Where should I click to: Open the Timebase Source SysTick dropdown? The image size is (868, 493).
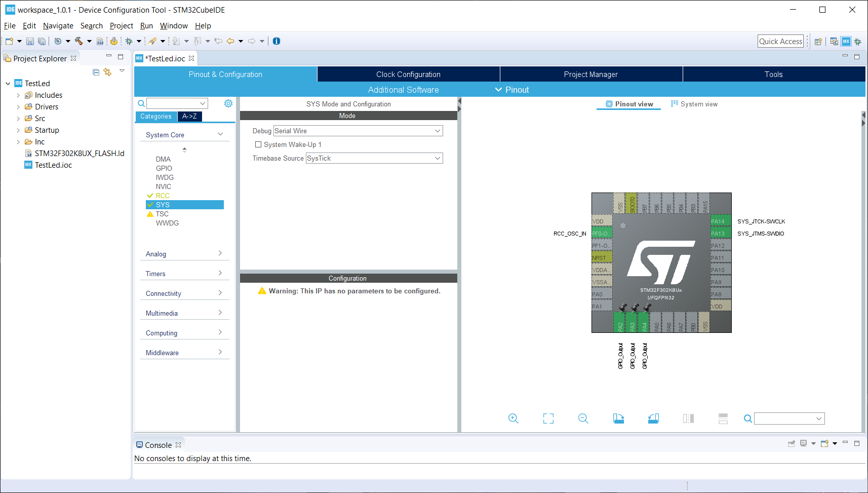(x=374, y=158)
